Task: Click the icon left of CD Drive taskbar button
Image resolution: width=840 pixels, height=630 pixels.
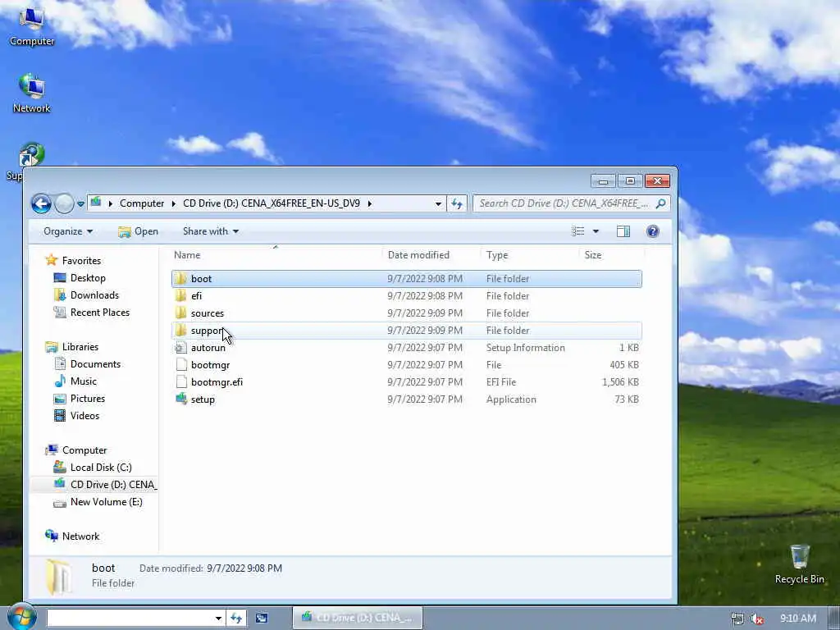Action: [x=262, y=619]
